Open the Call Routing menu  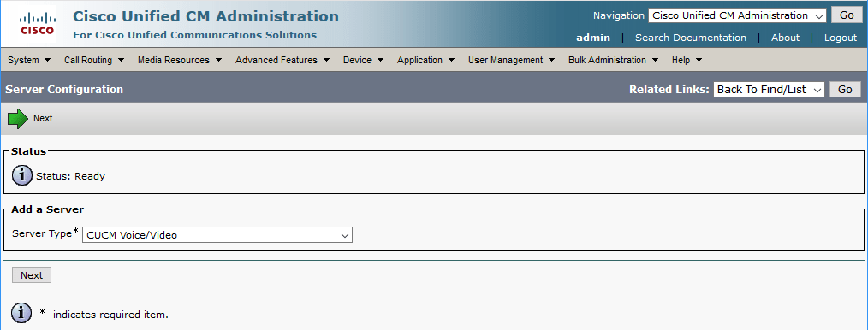click(94, 60)
